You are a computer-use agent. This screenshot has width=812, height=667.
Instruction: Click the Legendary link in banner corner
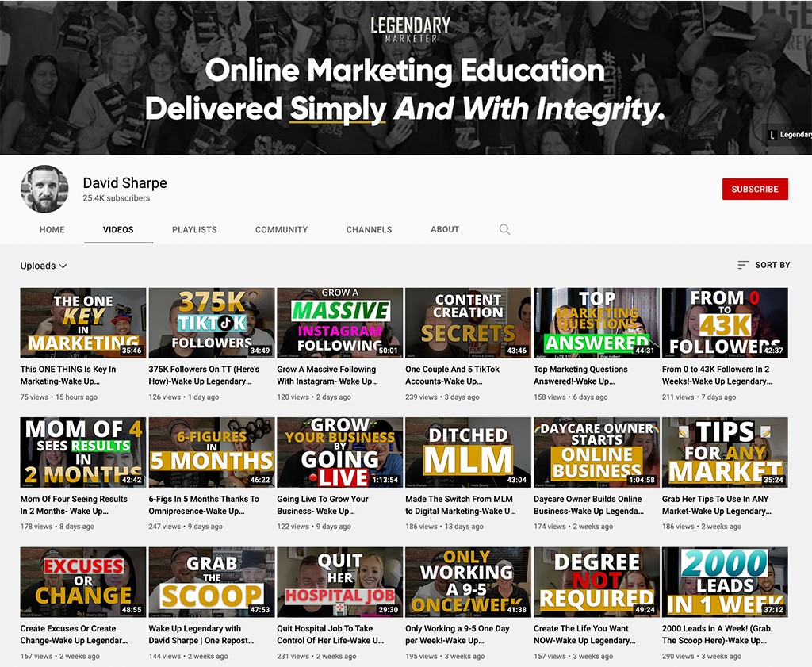pyautogui.click(x=790, y=135)
